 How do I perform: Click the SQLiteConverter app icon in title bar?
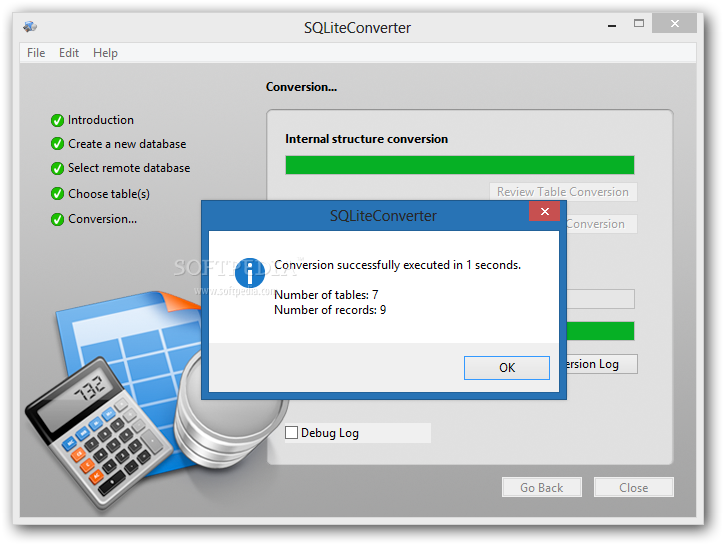tap(30, 26)
